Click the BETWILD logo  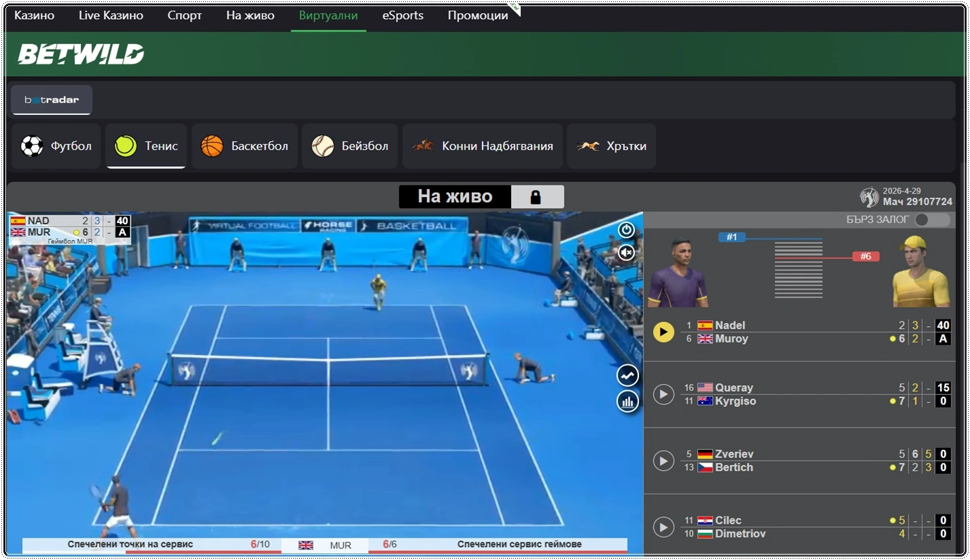tap(81, 54)
